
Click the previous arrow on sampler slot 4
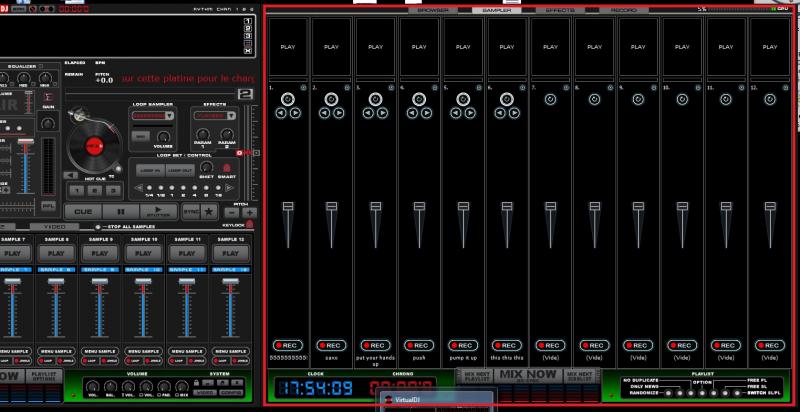(x=412, y=113)
